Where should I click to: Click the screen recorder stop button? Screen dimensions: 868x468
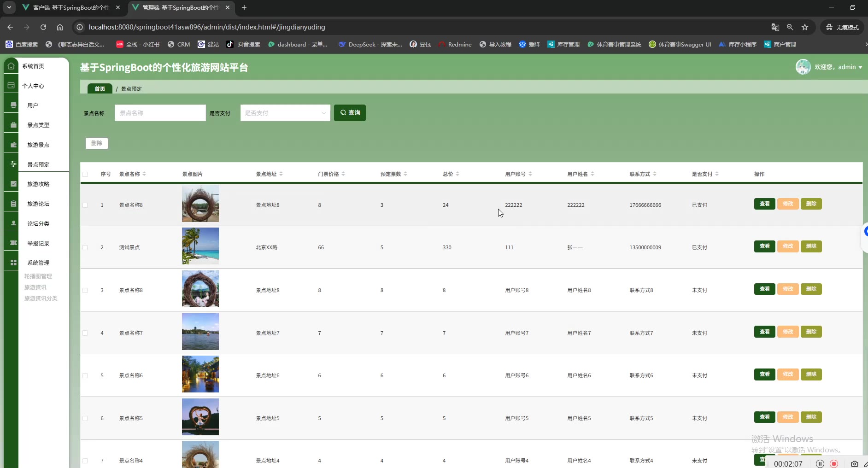click(834, 463)
